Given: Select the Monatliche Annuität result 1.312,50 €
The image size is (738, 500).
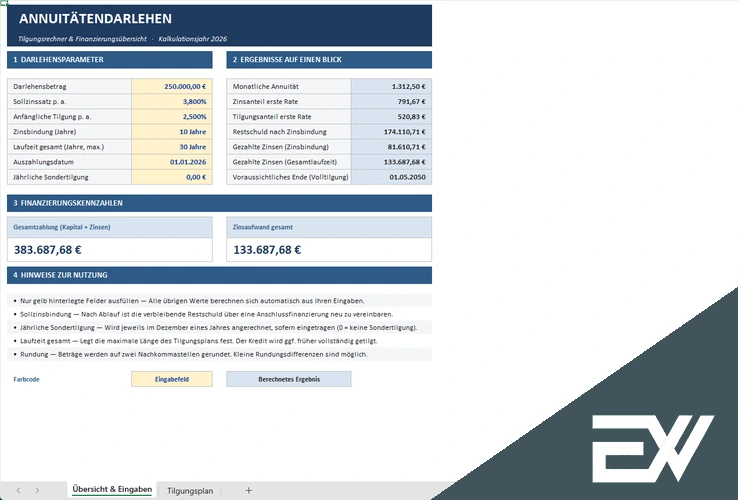Looking at the screenshot, I should (x=391, y=86).
